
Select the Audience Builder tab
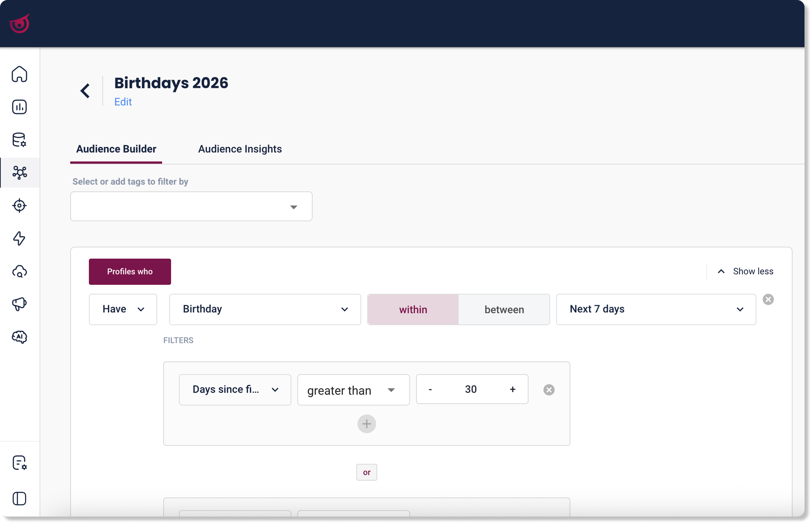coord(116,149)
